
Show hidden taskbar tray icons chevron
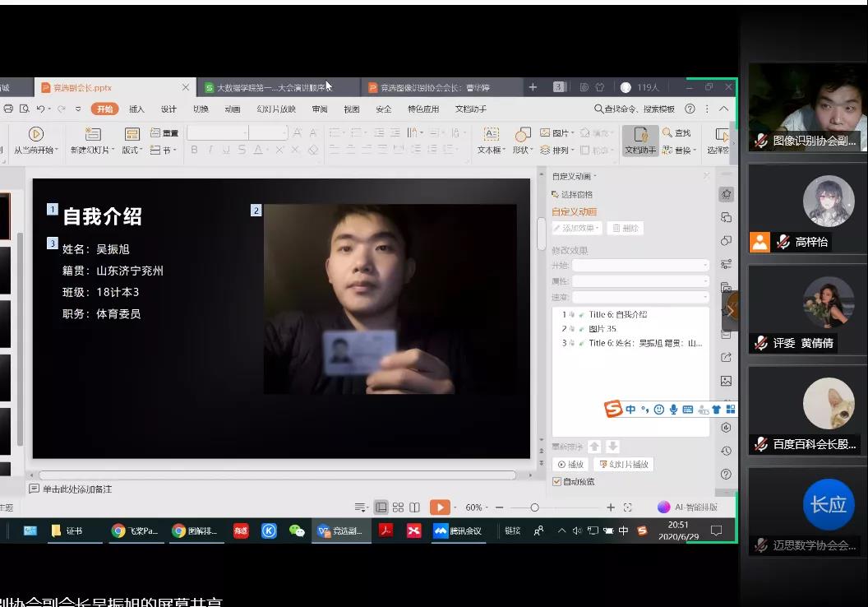(562, 531)
